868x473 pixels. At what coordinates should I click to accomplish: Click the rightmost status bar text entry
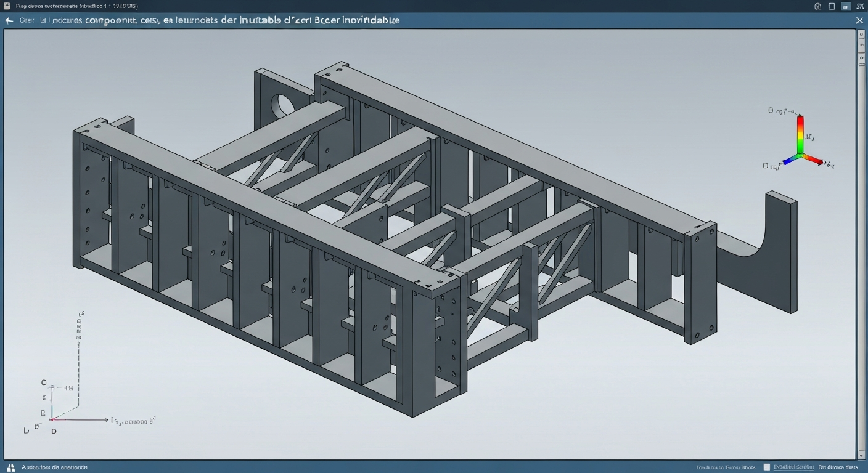tap(837, 467)
